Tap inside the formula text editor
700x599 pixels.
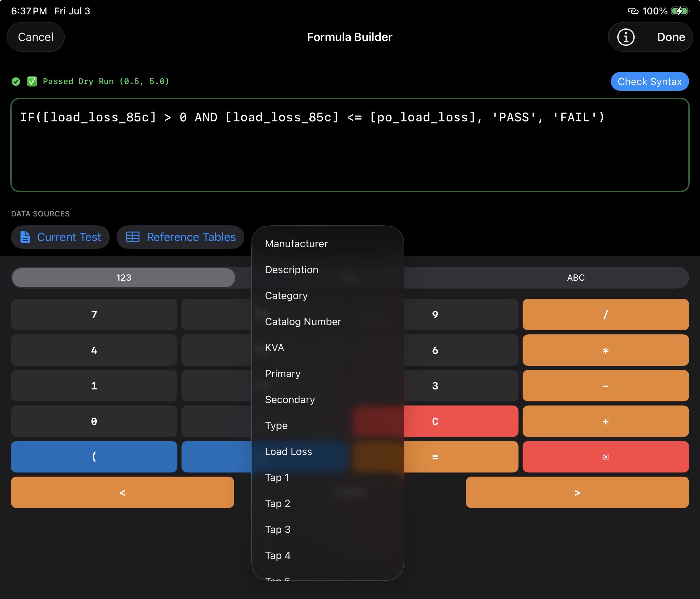350,145
